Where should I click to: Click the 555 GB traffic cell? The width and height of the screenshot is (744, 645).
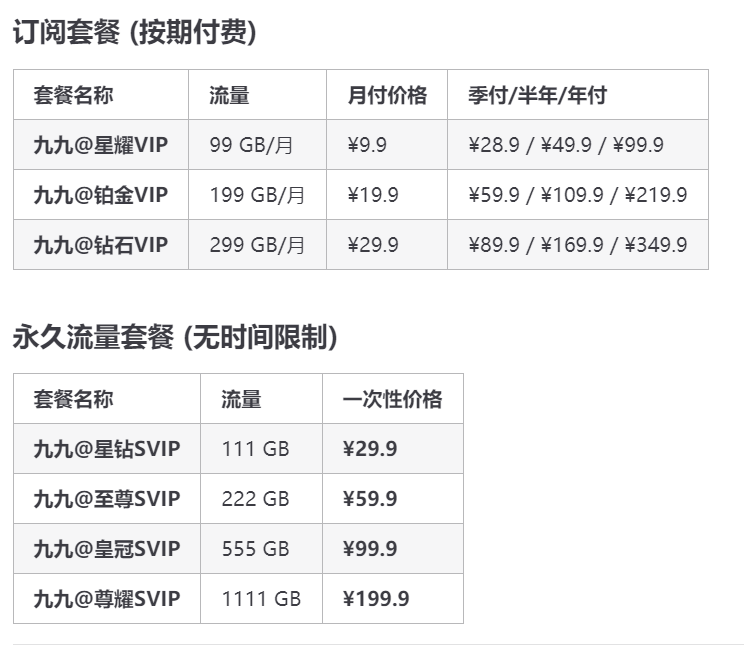coord(255,549)
